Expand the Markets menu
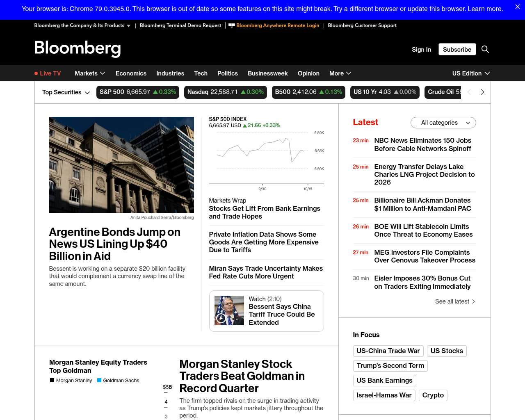525x420 pixels. [x=90, y=73]
